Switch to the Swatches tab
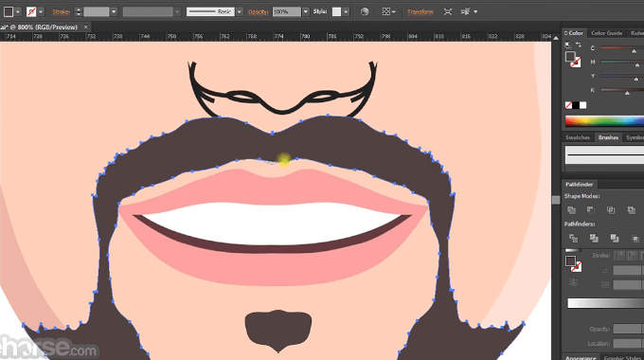The width and height of the screenshot is (644, 360). coord(578,137)
